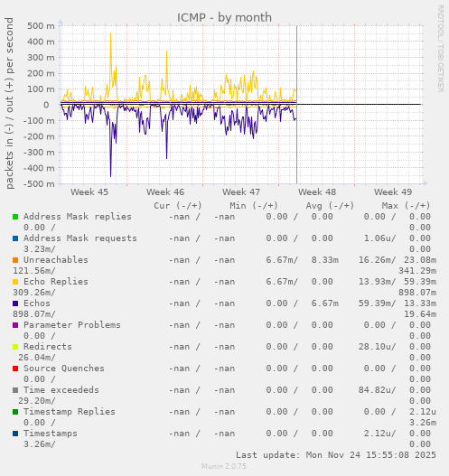Click the 'Munin 2.0.75' footer text
Screen dimensions: 449x476
click(224, 466)
